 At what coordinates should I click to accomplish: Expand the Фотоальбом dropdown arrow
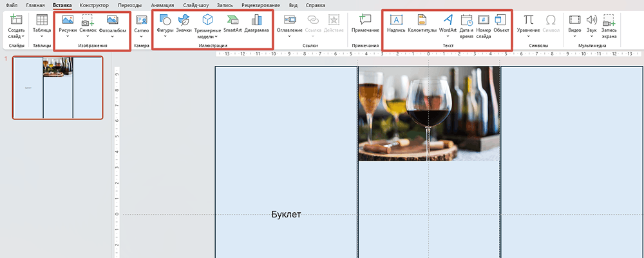[113, 36]
